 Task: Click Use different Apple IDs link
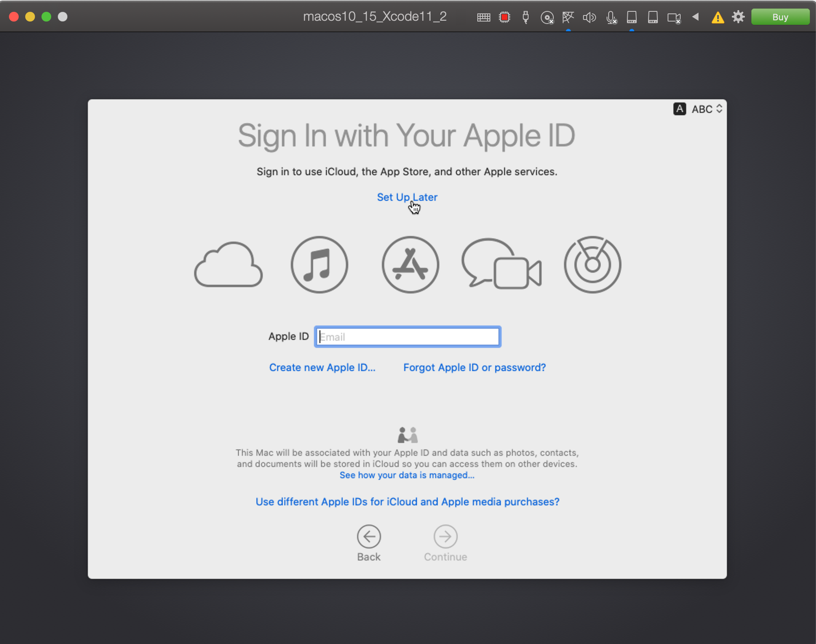click(x=407, y=502)
